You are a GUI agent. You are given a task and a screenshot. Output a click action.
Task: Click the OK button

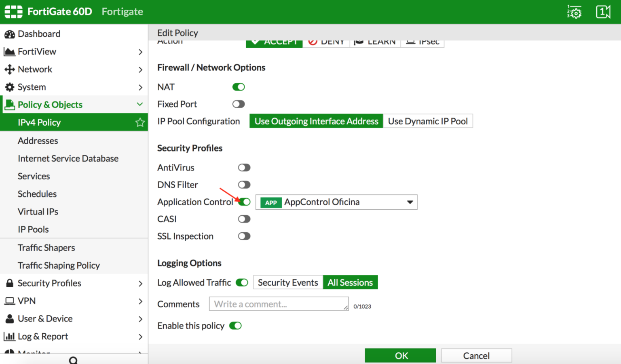(x=400, y=355)
